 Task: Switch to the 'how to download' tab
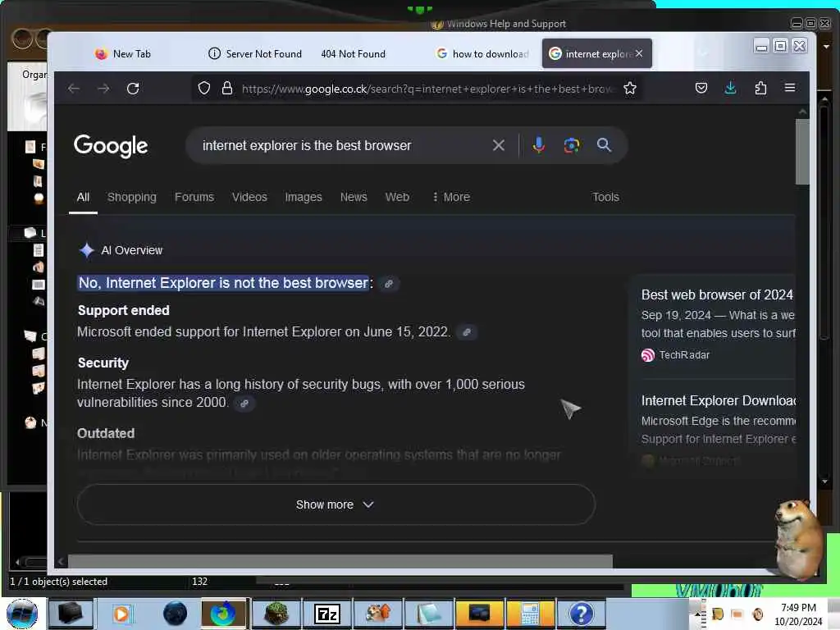coord(483,53)
